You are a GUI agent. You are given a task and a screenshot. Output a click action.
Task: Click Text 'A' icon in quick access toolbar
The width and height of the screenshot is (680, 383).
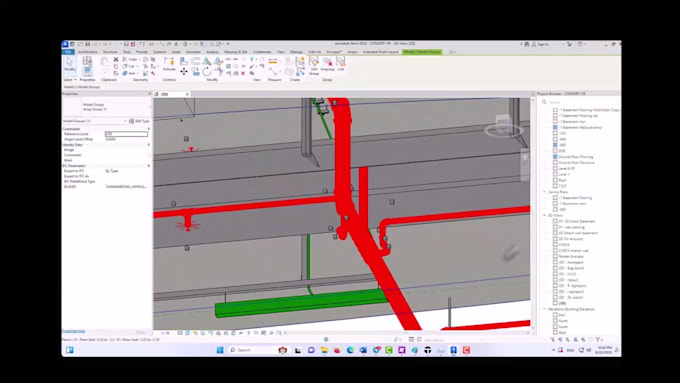pyautogui.click(x=176, y=44)
